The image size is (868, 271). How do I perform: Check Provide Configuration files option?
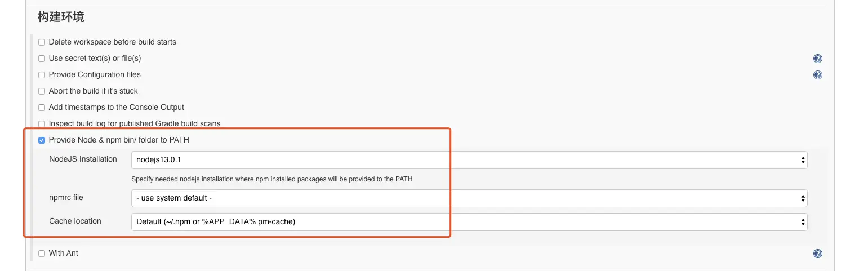pyautogui.click(x=42, y=75)
